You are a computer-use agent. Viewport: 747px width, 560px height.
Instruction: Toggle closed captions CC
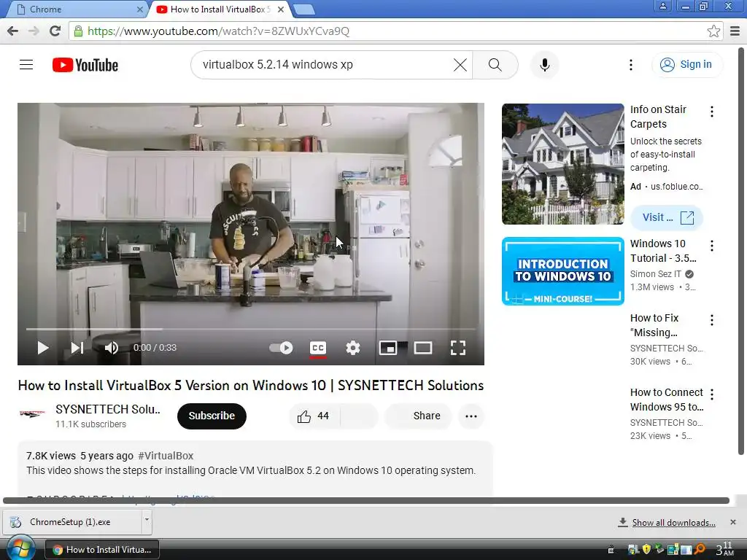pos(318,348)
